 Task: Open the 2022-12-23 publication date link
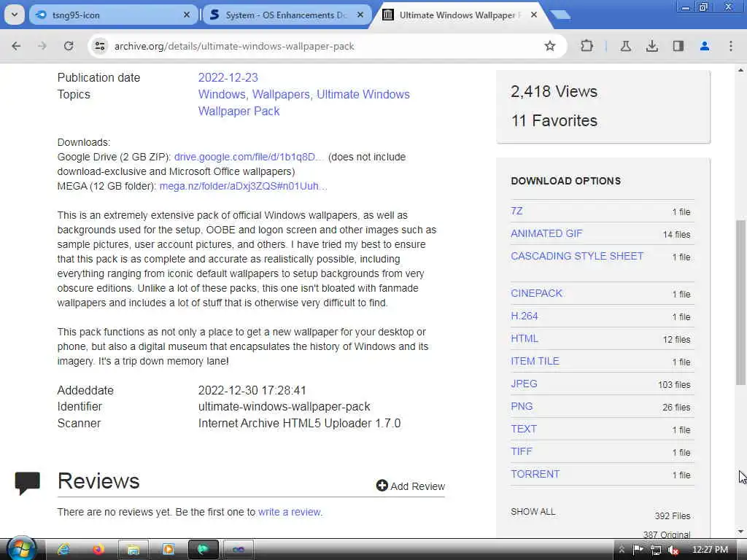point(228,77)
